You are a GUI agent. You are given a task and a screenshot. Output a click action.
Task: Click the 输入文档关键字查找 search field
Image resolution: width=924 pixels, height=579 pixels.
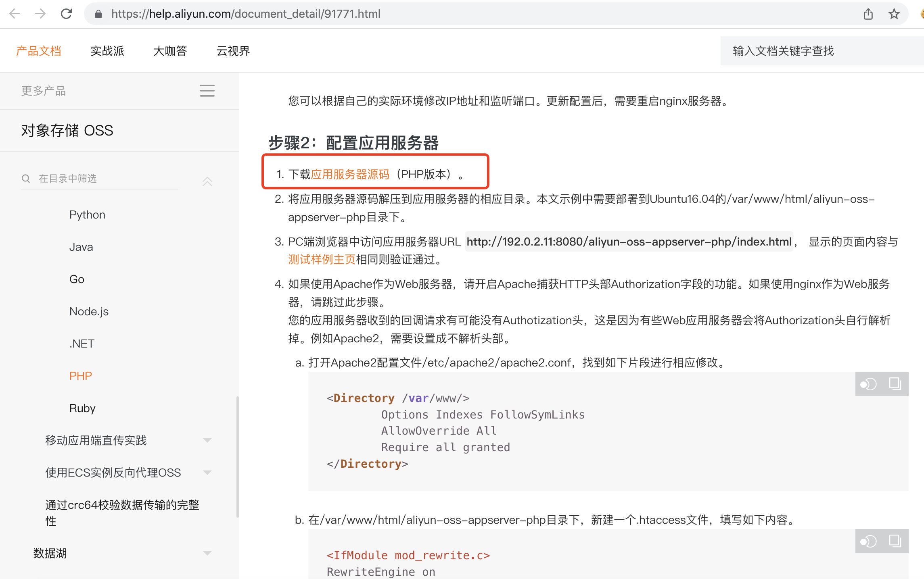pyautogui.click(x=822, y=51)
